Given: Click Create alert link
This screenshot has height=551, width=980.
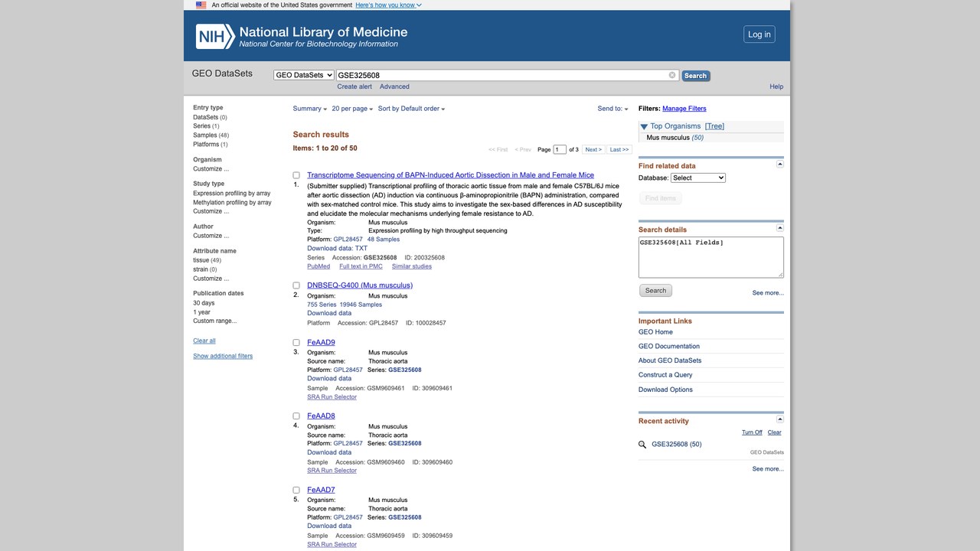Looking at the screenshot, I should [x=354, y=86].
